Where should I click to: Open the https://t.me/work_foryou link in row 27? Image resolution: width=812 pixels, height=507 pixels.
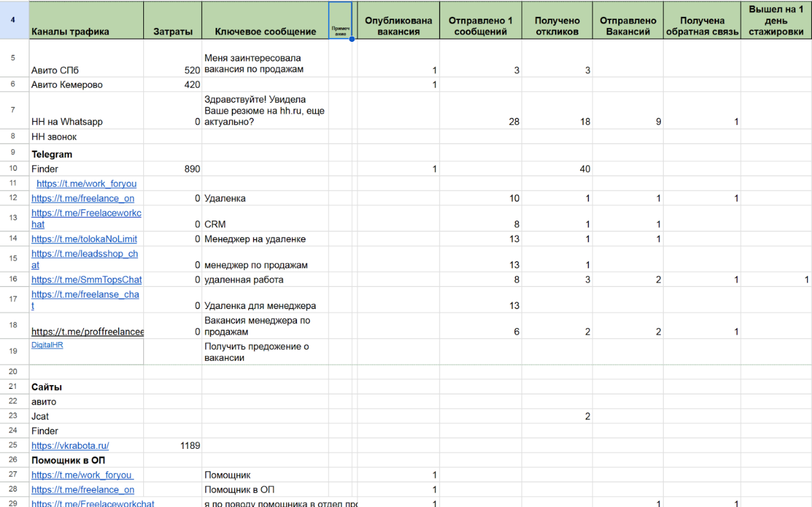[x=83, y=475]
